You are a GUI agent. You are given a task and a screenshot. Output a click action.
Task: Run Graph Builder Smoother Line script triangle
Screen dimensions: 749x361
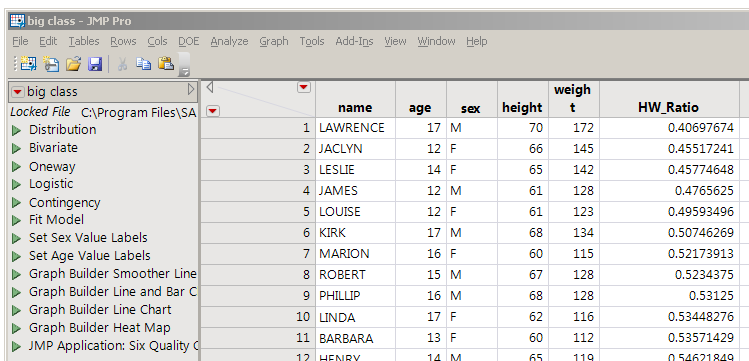(17, 274)
